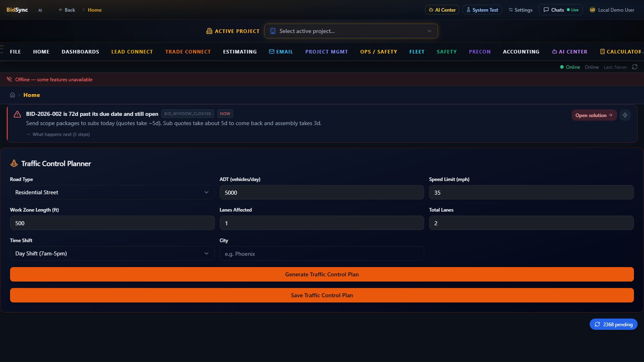This screenshot has width=644, height=362.
Task: Open the OPS / SAFETY menu
Action: click(x=379, y=51)
